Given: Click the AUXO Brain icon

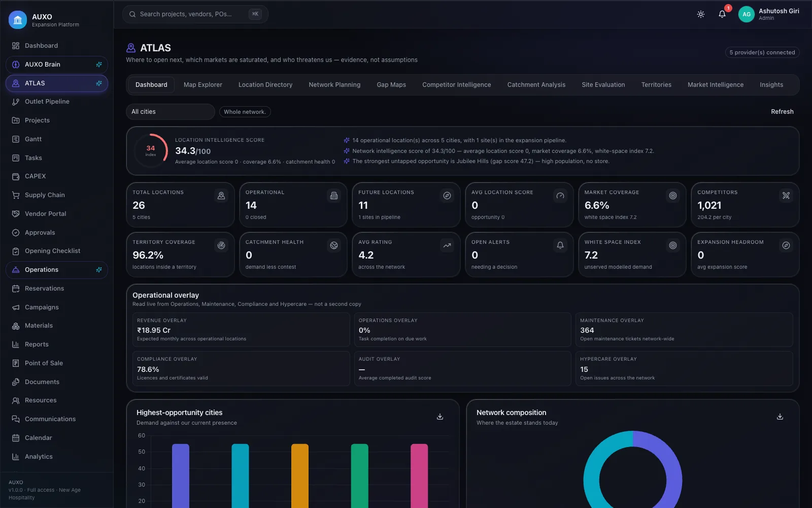Looking at the screenshot, I should [x=16, y=65].
